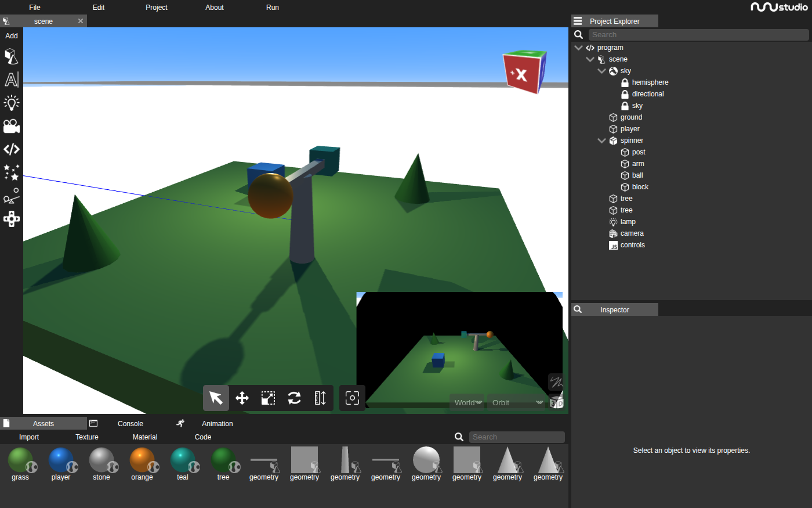Open the Project menu
The height and width of the screenshot is (508, 812).
point(157,8)
